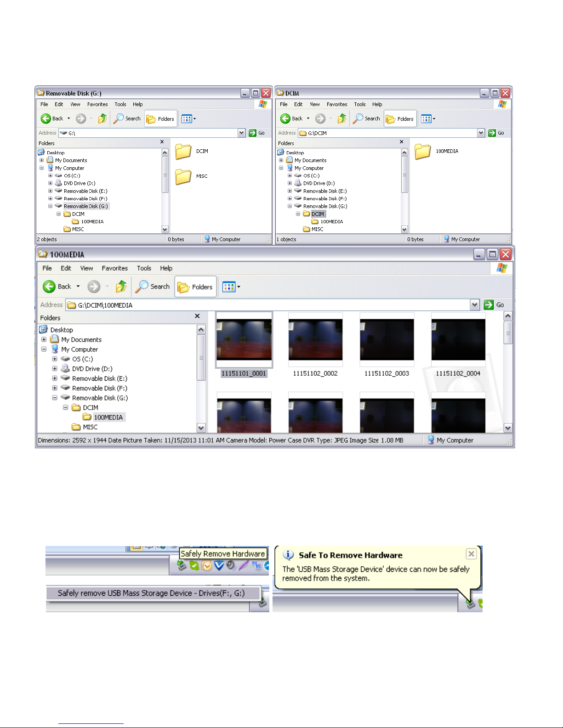Collapse Removable Disk (G:) in 100MEDIA tree
The width and height of the screenshot is (563, 728).
point(55,398)
